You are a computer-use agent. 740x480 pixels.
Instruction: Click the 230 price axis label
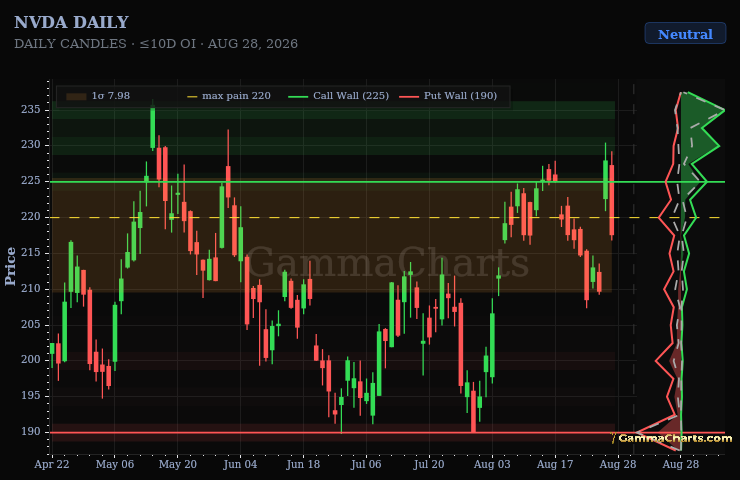click(30, 144)
